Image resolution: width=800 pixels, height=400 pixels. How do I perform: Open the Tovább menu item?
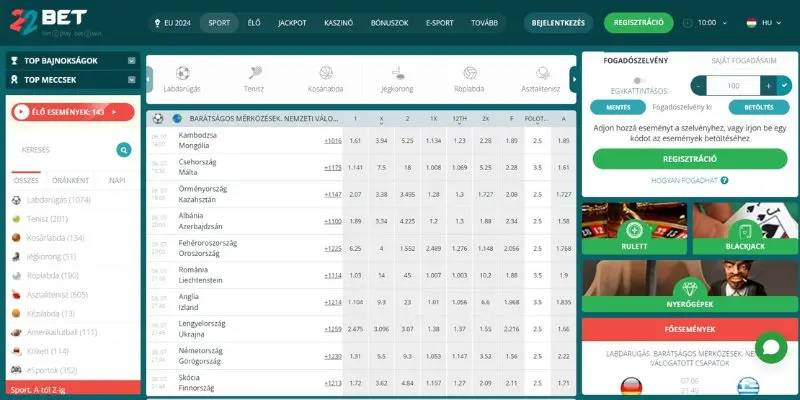(x=484, y=23)
